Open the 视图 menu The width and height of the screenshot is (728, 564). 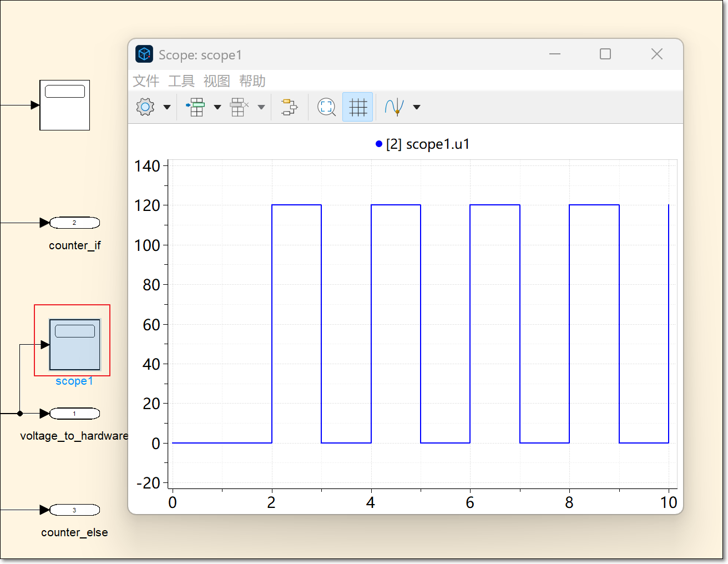tap(217, 81)
